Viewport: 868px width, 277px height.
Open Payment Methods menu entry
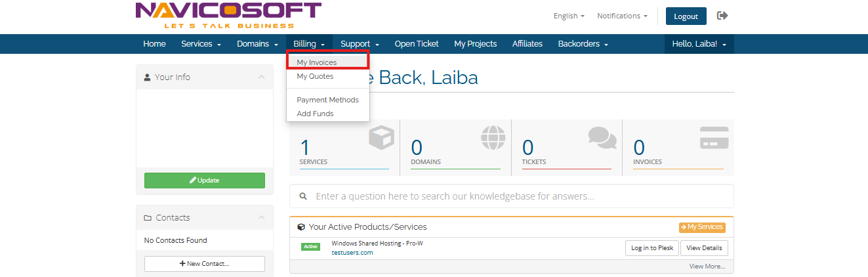coord(327,100)
